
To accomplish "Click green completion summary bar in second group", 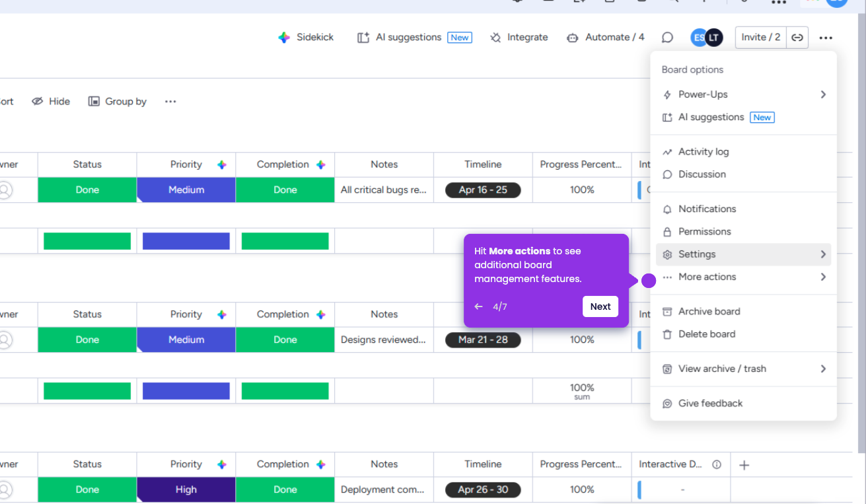I will (x=285, y=391).
